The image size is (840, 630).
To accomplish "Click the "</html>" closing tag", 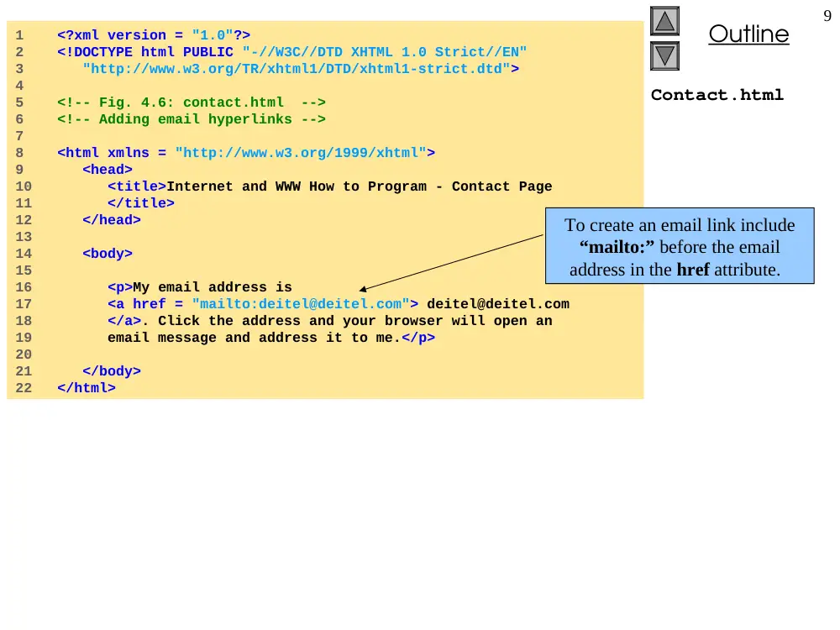I will click(x=87, y=388).
